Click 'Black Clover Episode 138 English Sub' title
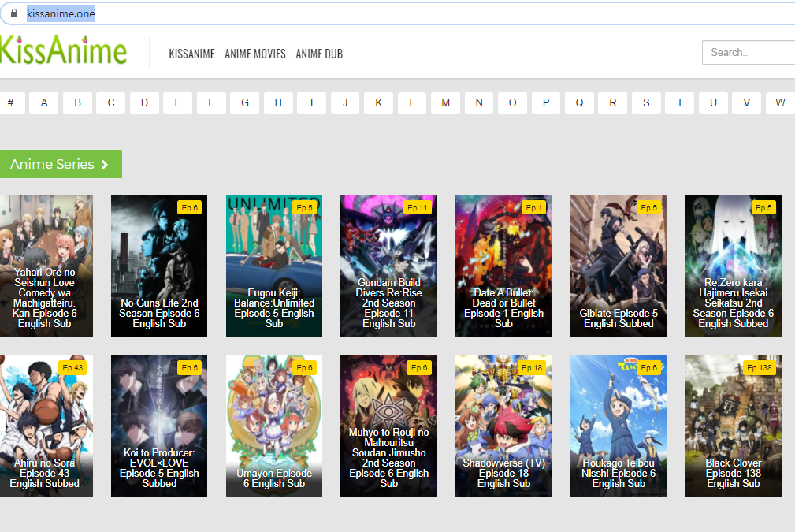 pos(734,473)
